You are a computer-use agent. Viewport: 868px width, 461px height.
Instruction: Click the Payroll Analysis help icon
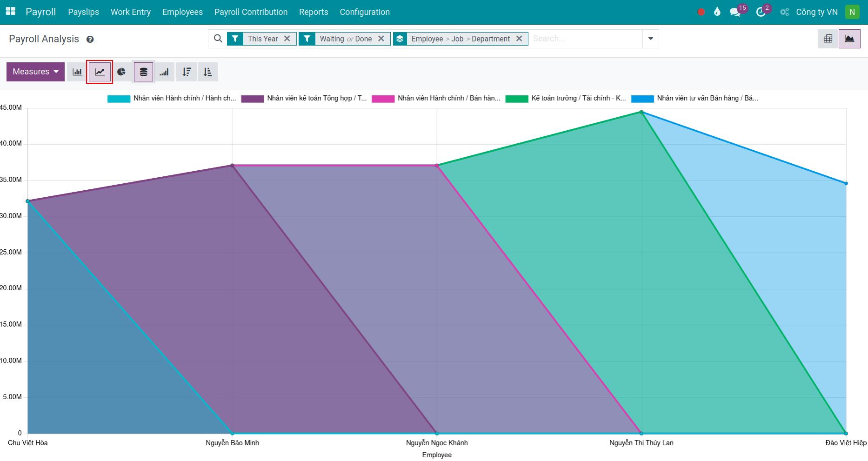tap(90, 40)
